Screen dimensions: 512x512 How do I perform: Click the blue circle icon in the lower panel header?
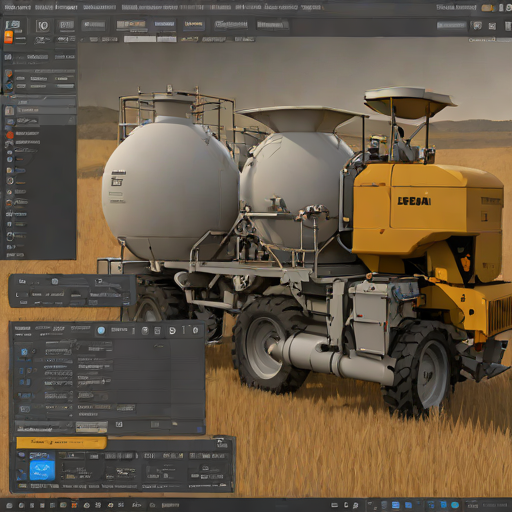(x=101, y=330)
